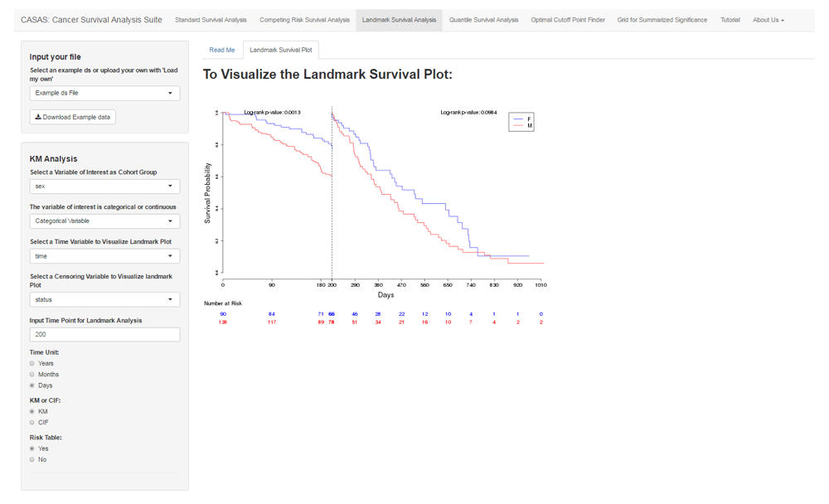This screenshot has width=829, height=504.
Task: Open the censoring variable 'status' dropdown
Action: 104,299
